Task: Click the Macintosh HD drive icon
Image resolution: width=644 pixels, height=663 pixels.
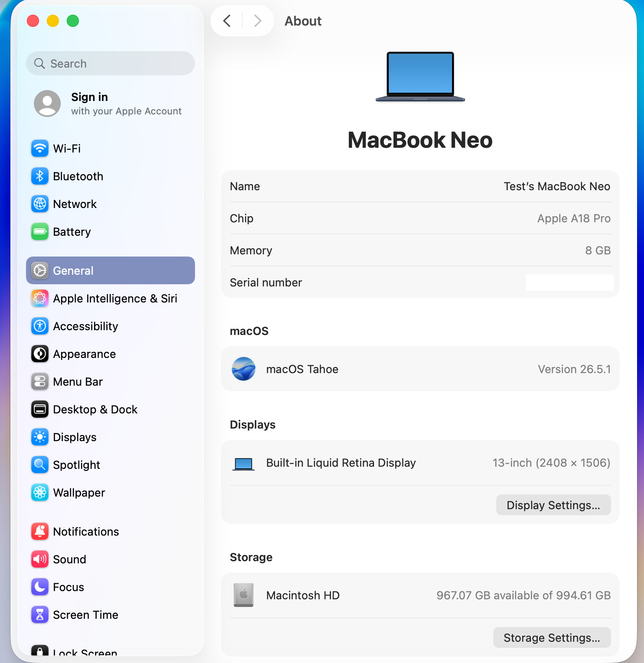Action: click(x=244, y=595)
